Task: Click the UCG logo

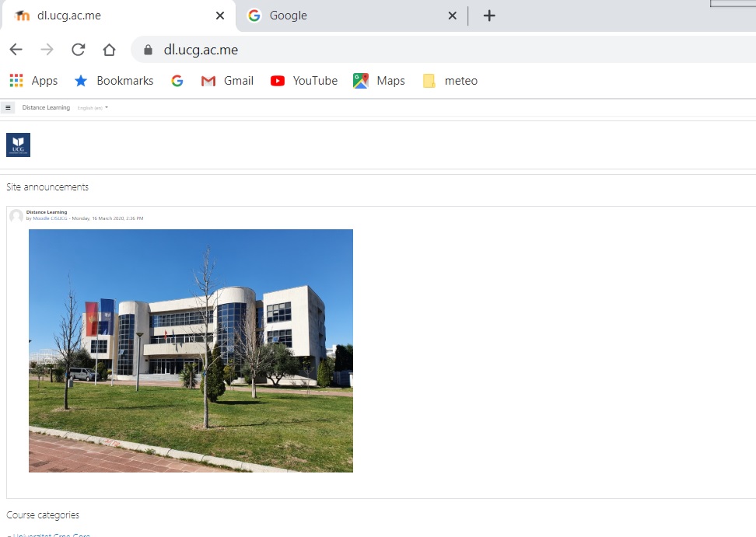Action: click(x=19, y=145)
